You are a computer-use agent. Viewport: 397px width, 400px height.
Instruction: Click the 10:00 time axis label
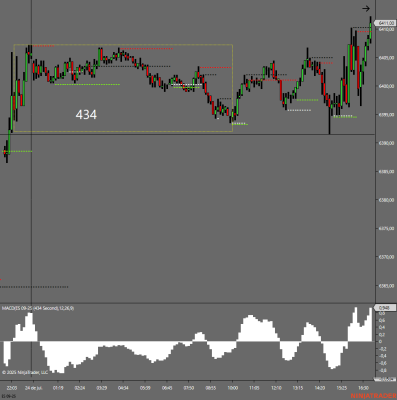233,388
